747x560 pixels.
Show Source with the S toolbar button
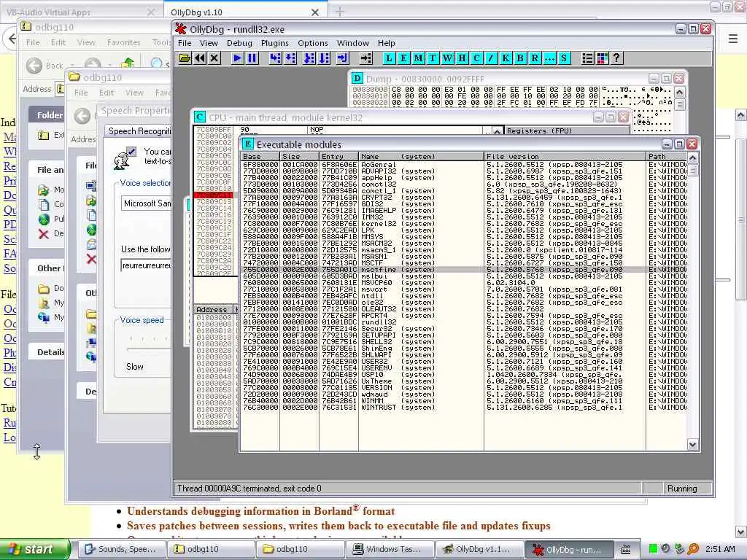point(564,58)
